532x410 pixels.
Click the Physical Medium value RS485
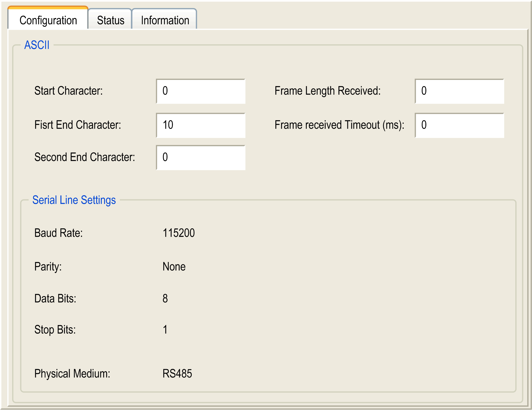point(177,373)
